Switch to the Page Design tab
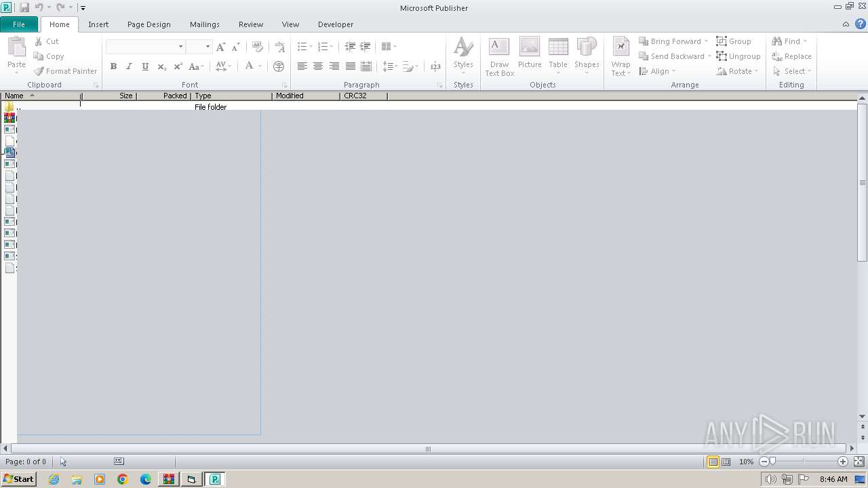This screenshot has width=868, height=488. point(149,24)
